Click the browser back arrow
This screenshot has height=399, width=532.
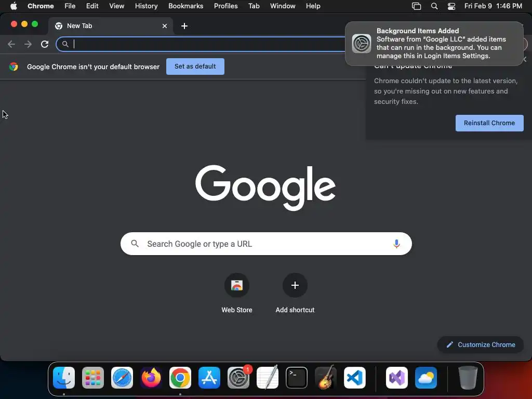click(x=11, y=44)
